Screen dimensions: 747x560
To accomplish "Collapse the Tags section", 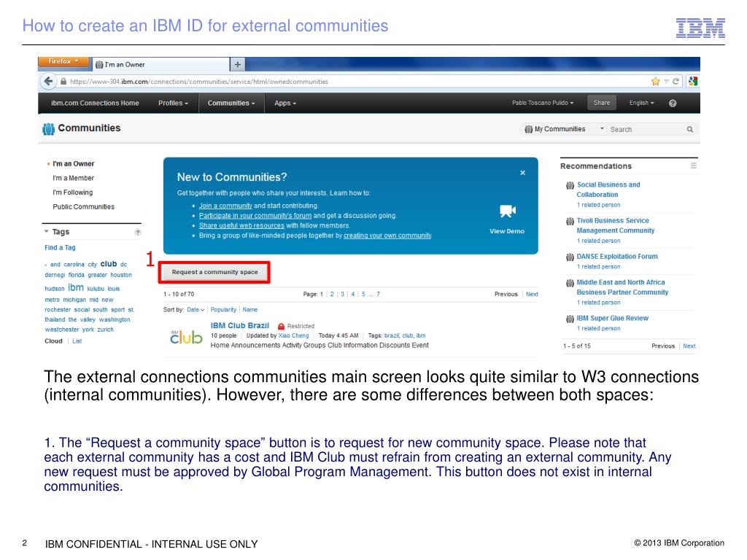I will click(47, 231).
